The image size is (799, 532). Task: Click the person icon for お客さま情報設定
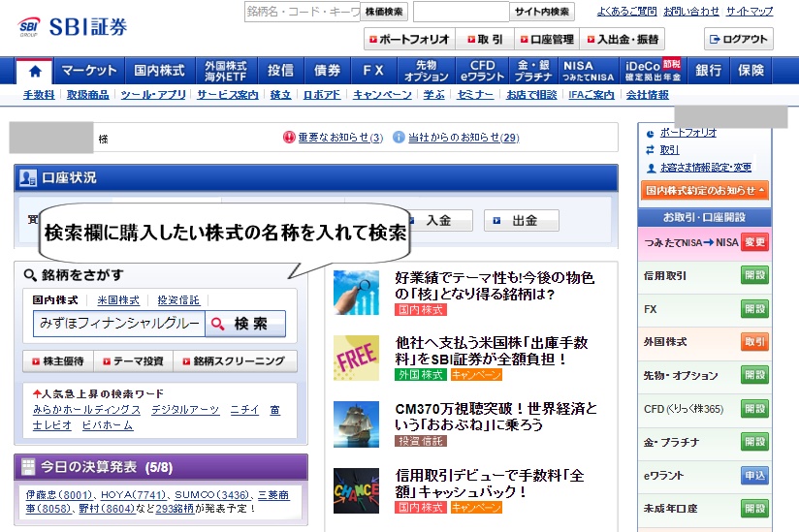coord(651,168)
